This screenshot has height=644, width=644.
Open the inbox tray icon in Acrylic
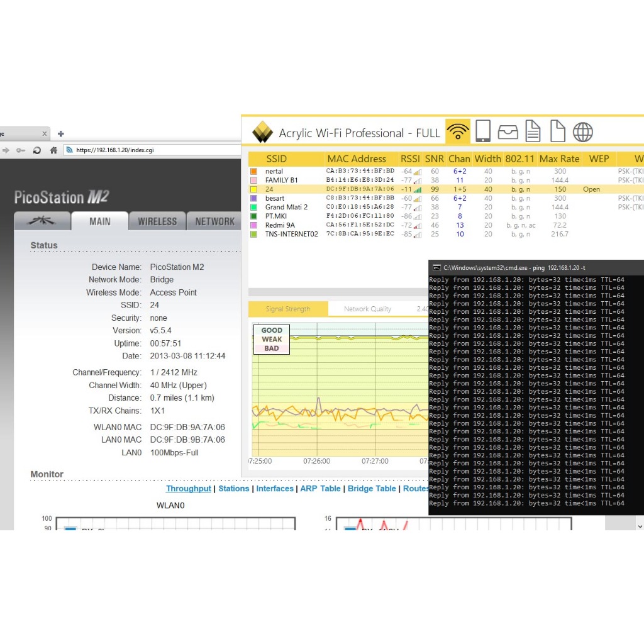(508, 132)
